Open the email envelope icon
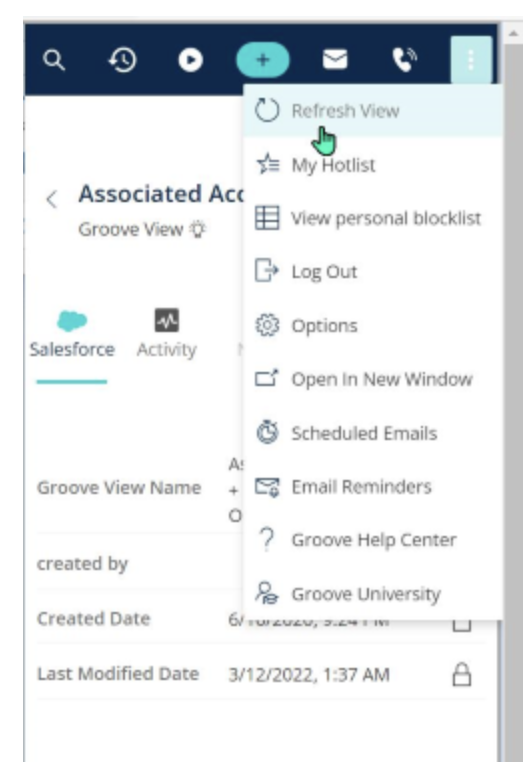Image resolution: width=526 pixels, height=762 pixels. pyautogui.click(x=335, y=60)
